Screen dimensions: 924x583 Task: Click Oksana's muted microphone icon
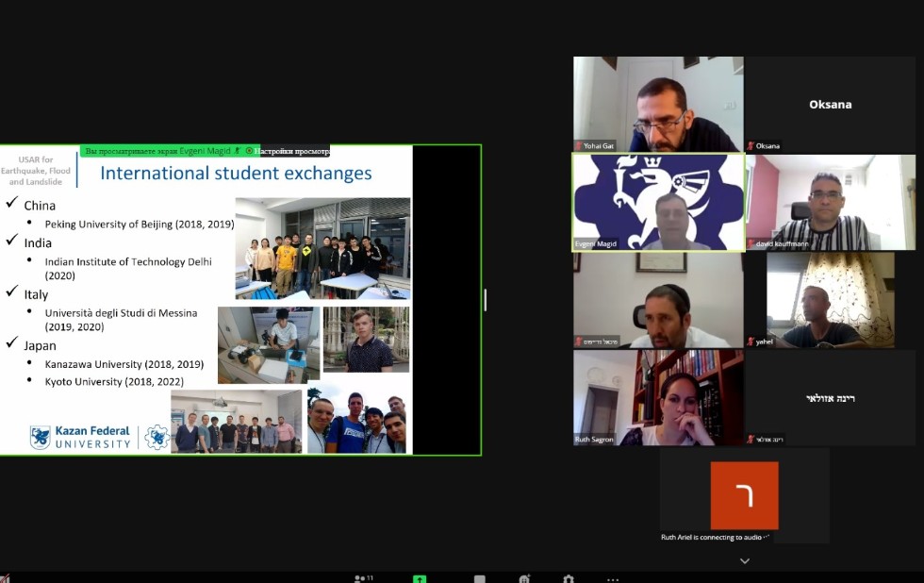point(751,146)
